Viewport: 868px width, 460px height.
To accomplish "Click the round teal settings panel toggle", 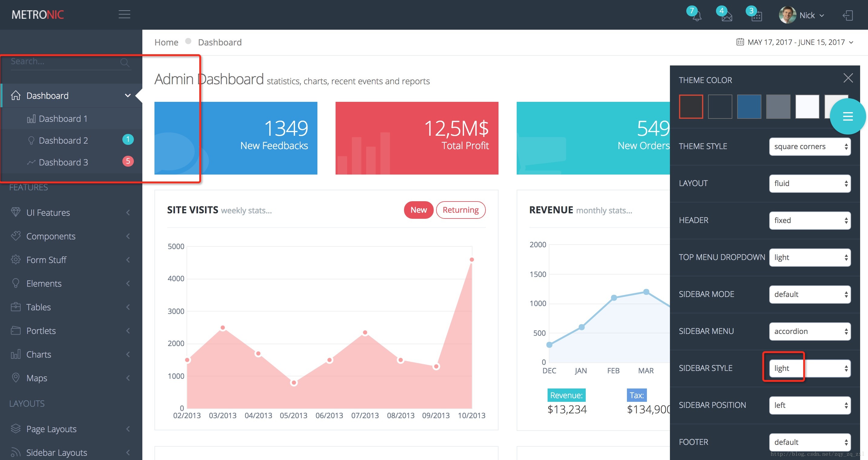I will [847, 116].
